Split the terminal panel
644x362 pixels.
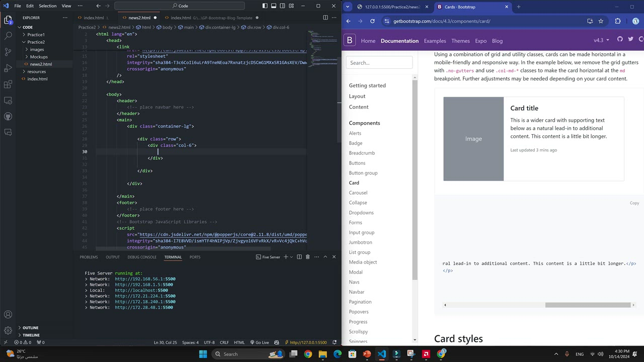click(x=299, y=257)
